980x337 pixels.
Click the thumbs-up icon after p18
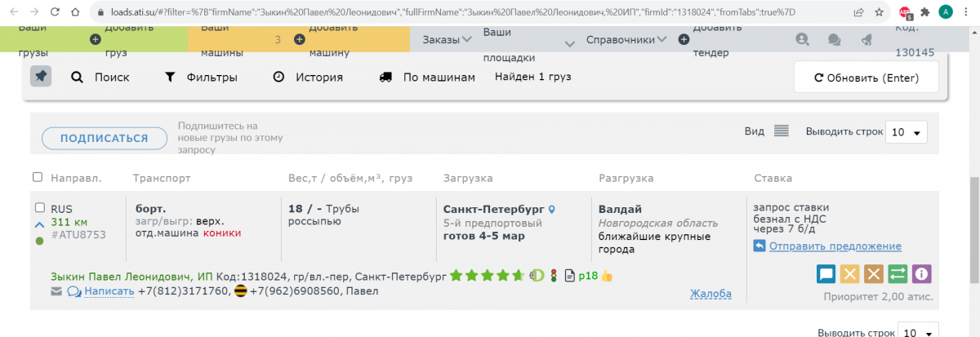tap(607, 276)
